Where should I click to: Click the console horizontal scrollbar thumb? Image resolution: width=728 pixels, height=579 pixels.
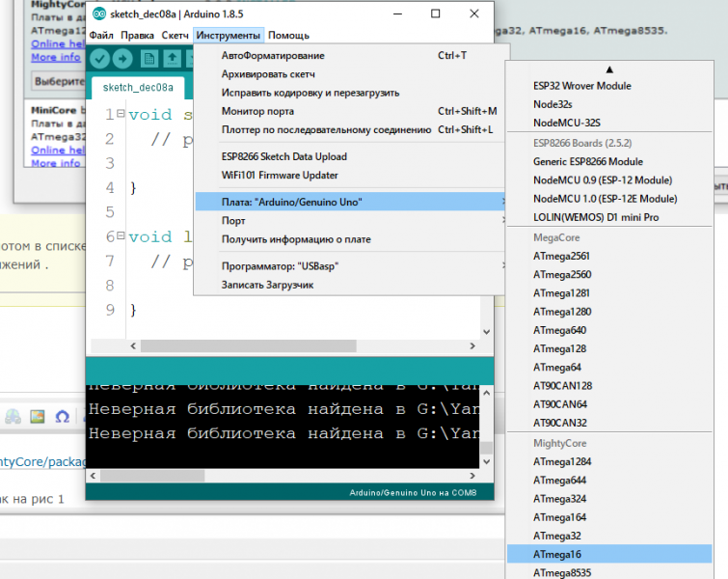coord(152,476)
